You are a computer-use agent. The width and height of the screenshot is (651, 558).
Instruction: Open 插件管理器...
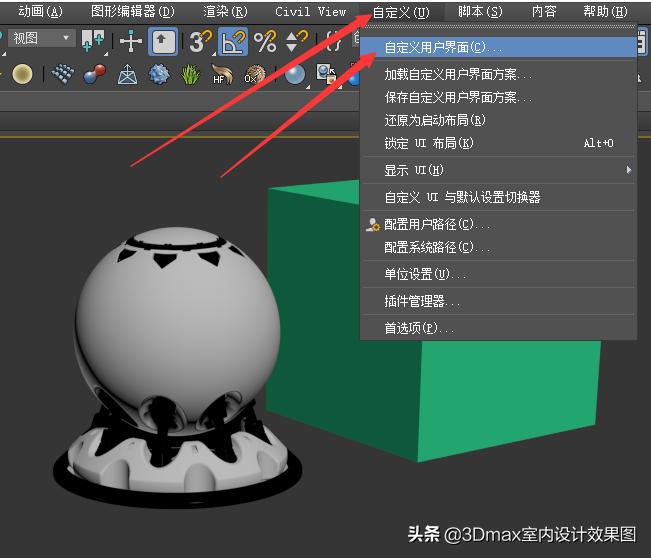click(x=498, y=301)
